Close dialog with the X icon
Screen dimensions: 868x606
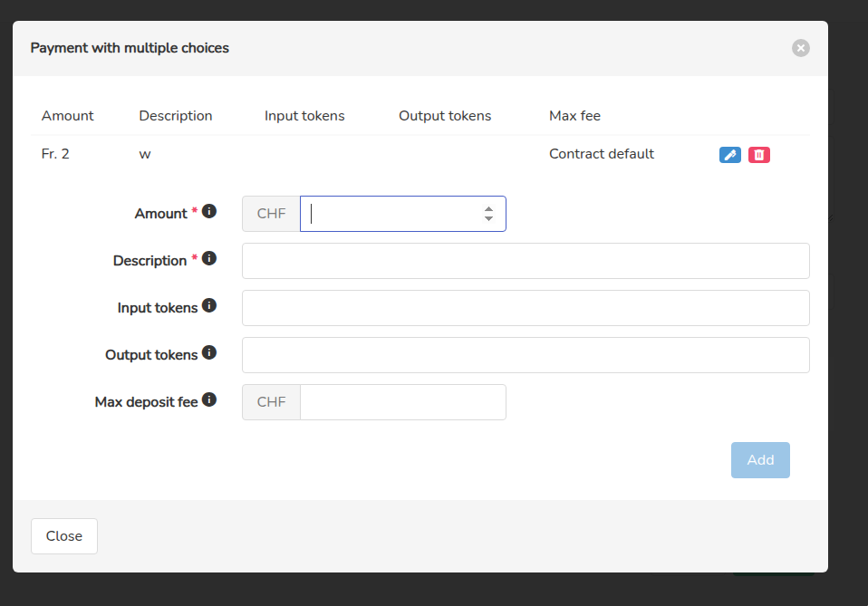[800, 48]
